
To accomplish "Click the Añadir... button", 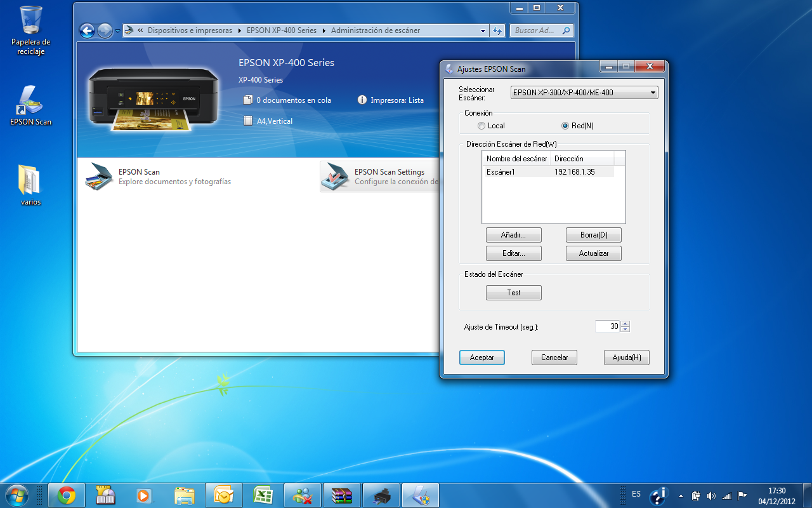I will pos(514,235).
